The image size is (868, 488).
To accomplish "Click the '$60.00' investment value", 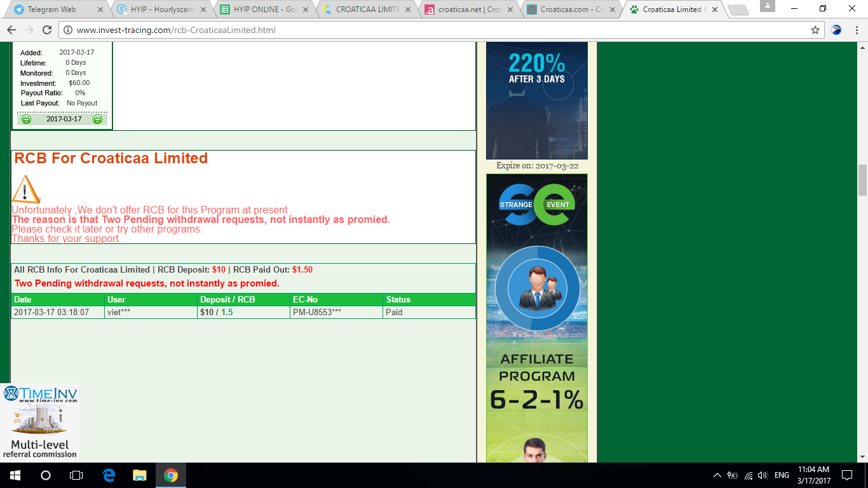I will [x=79, y=83].
